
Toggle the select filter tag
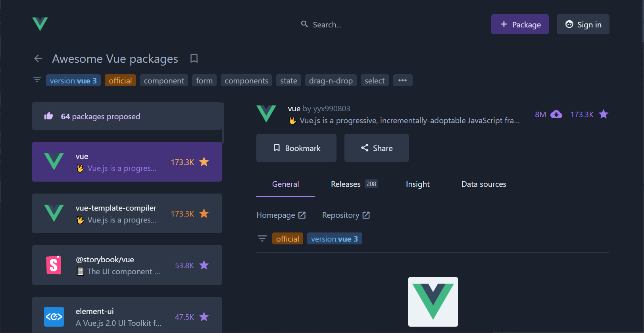pos(375,80)
